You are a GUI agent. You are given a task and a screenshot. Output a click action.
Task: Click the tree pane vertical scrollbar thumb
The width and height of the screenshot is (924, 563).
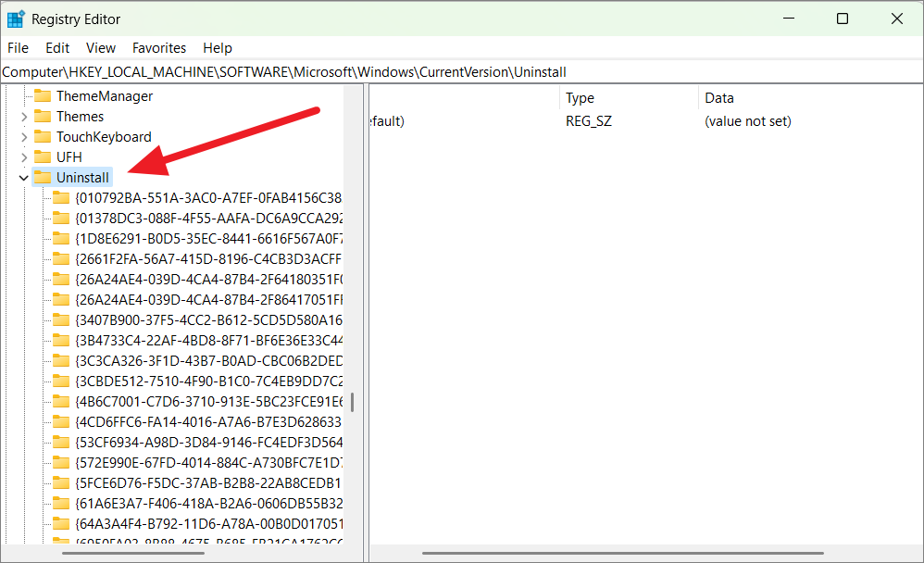pyautogui.click(x=353, y=403)
